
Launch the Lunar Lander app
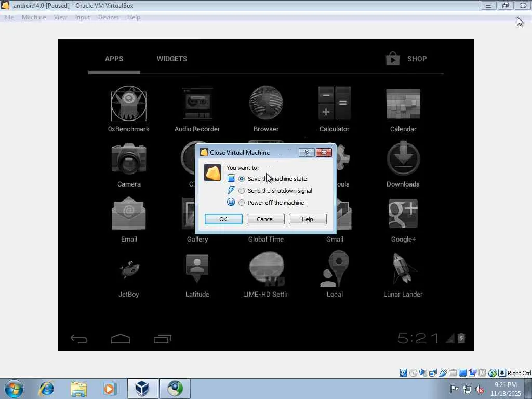(x=403, y=275)
